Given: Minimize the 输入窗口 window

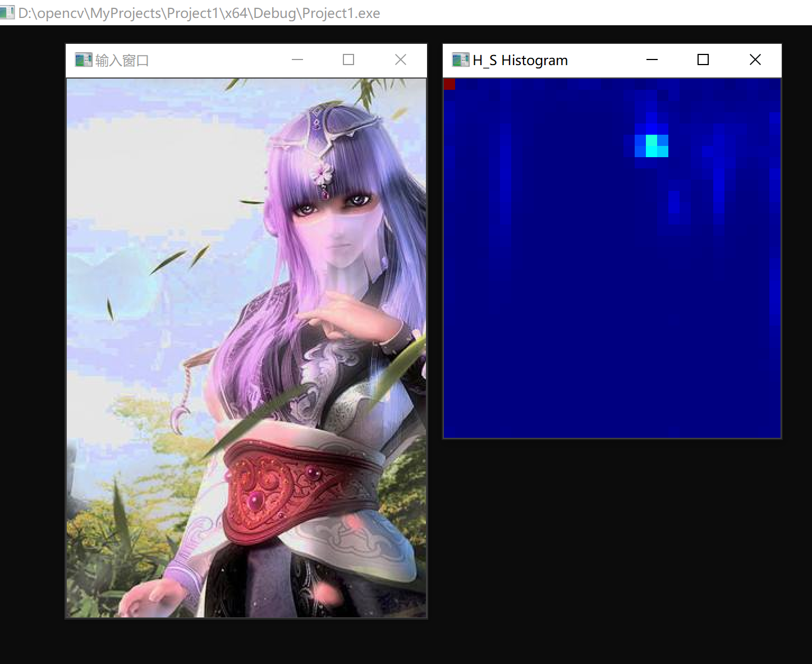Looking at the screenshot, I should [x=297, y=59].
